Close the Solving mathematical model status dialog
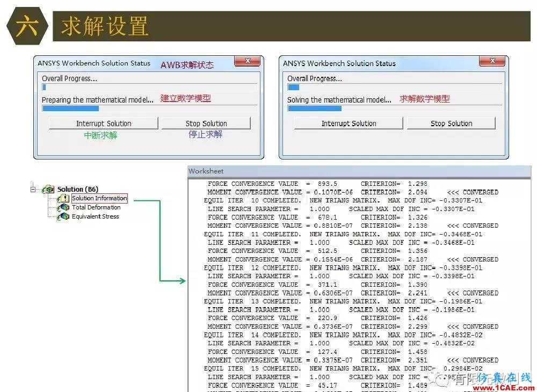 click(492, 61)
